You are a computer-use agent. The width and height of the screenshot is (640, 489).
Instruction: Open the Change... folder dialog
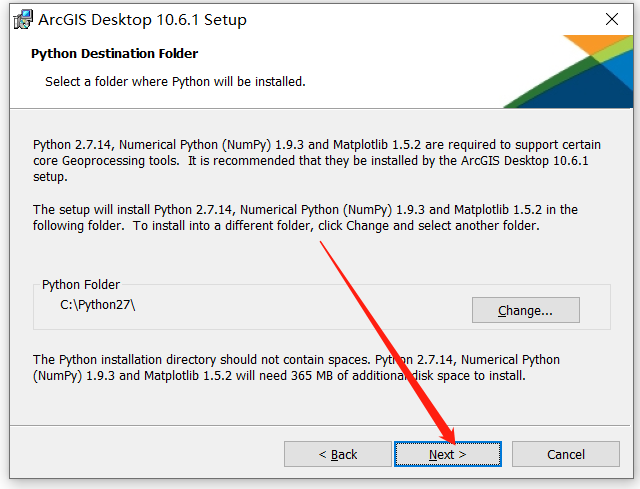tap(526, 310)
